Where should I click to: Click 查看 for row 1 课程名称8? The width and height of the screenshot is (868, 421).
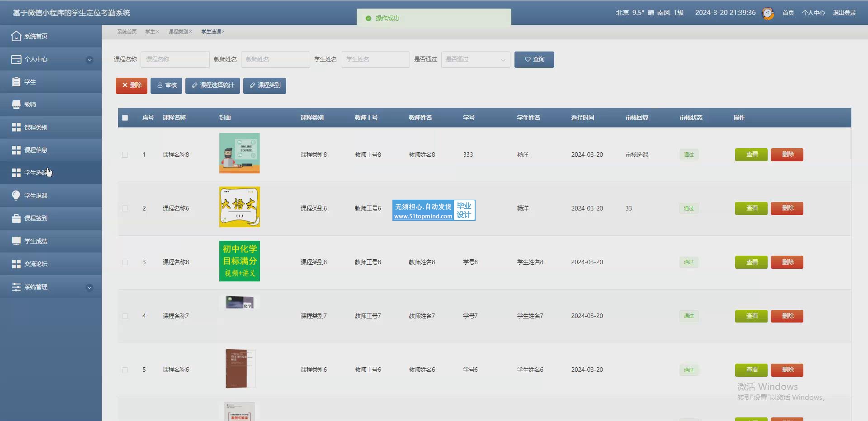point(751,154)
